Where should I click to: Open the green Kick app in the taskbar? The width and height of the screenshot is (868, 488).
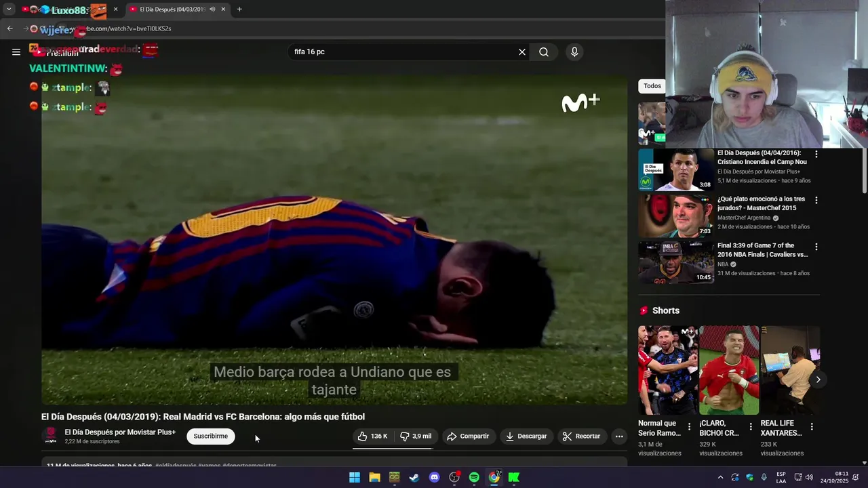click(514, 477)
